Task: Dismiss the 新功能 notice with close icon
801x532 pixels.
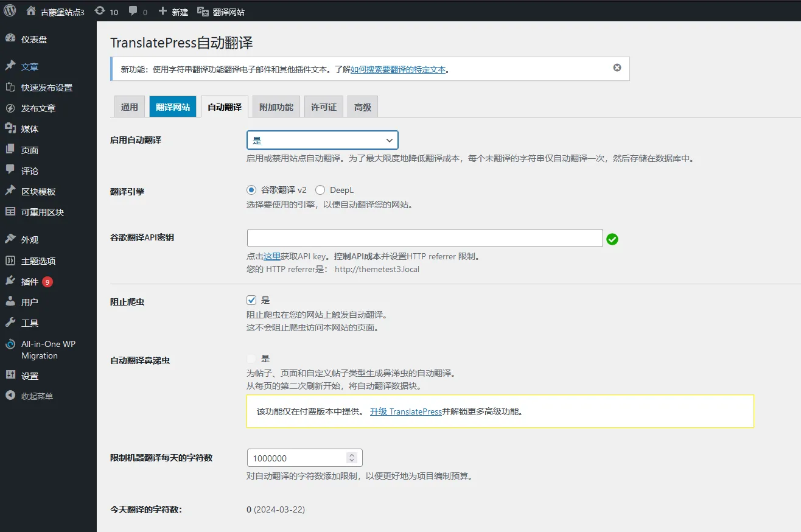Action: pos(617,68)
